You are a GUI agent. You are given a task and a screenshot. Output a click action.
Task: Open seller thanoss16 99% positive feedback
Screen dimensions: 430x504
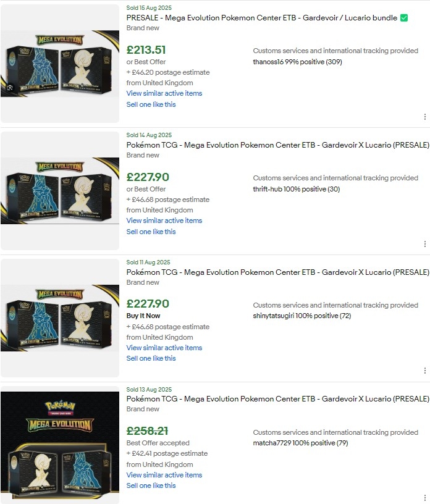(297, 62)
